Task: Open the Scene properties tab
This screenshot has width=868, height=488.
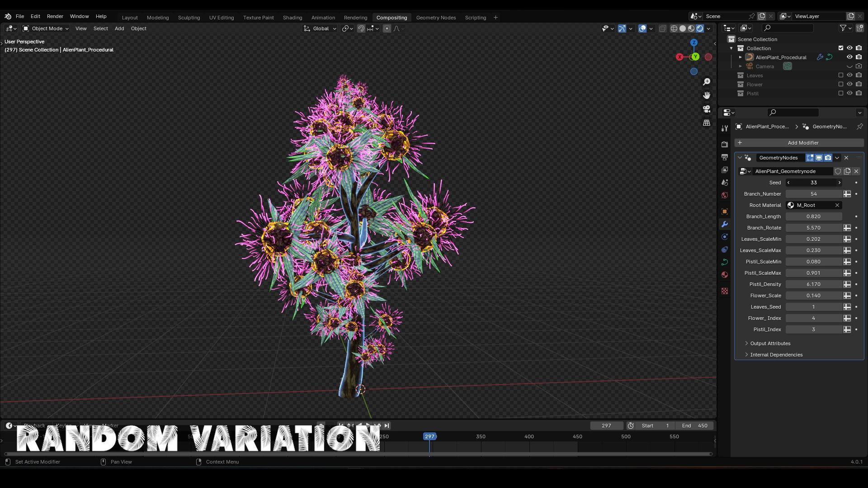Action: tap(725, 182)
